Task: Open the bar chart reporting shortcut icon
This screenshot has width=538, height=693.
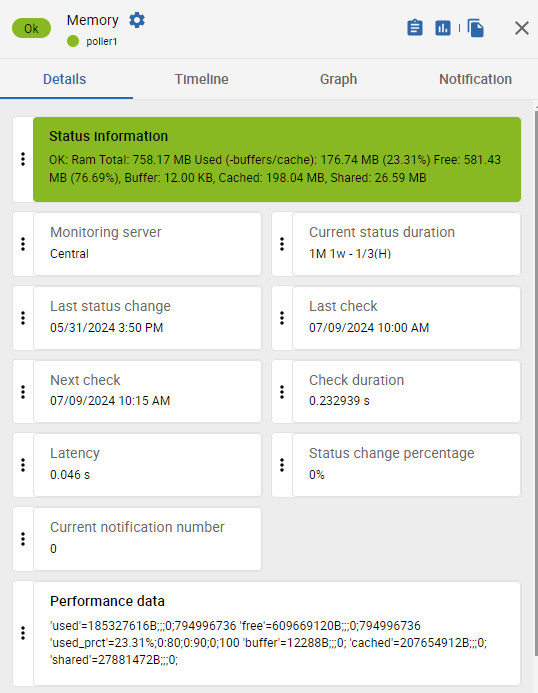Action: click(443, 28)
